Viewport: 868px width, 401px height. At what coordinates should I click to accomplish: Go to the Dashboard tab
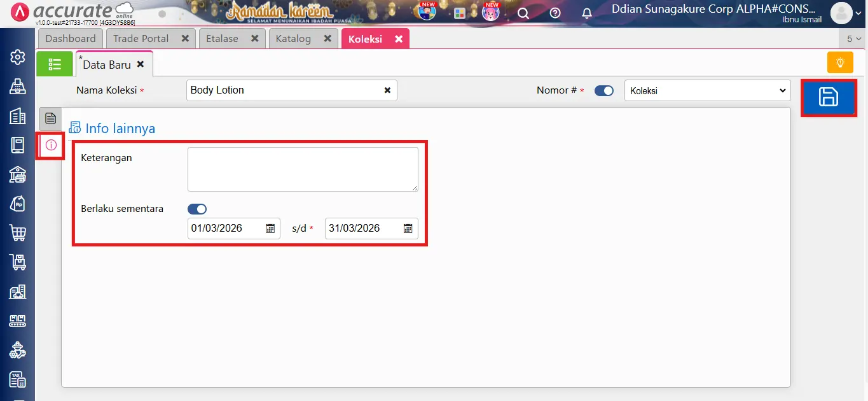(x=70, y=38)
